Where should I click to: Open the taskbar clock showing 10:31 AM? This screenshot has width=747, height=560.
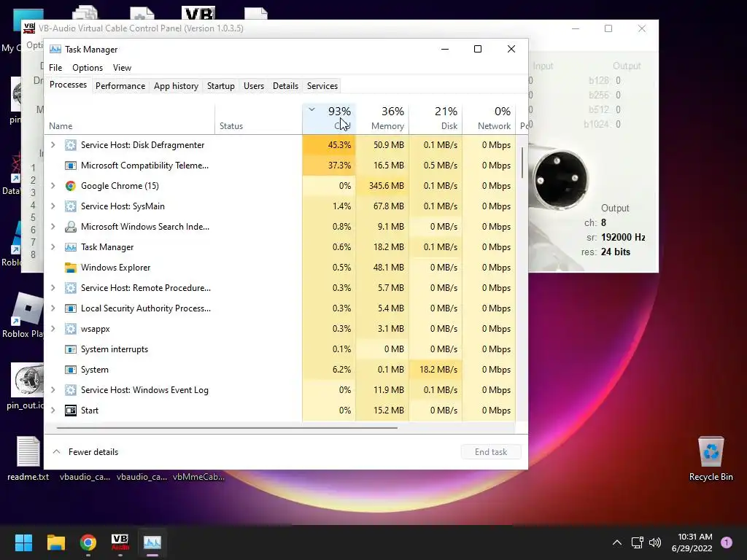point(692,542)
